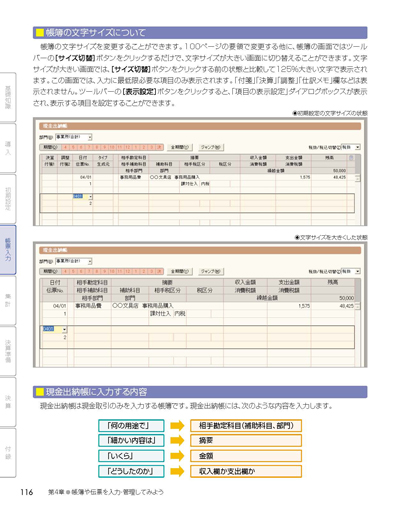Screen dimensions: 400x510
Task: Click the 現金出納帳に入力する内容 heading
Action: point(200,392)
